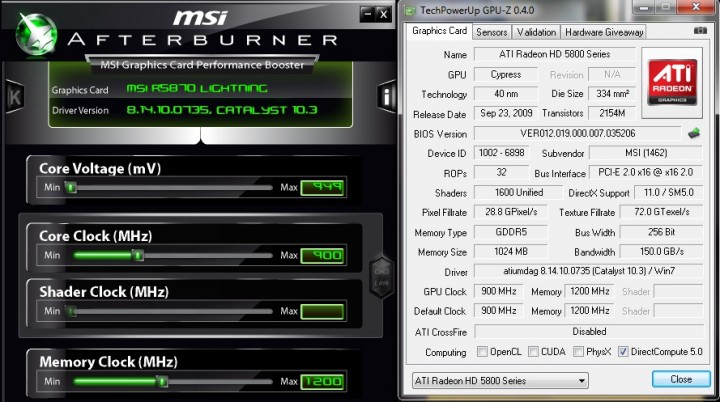Click the Memory Clock slider handle
The image size is (720, 402).
(x=162, y=381)
